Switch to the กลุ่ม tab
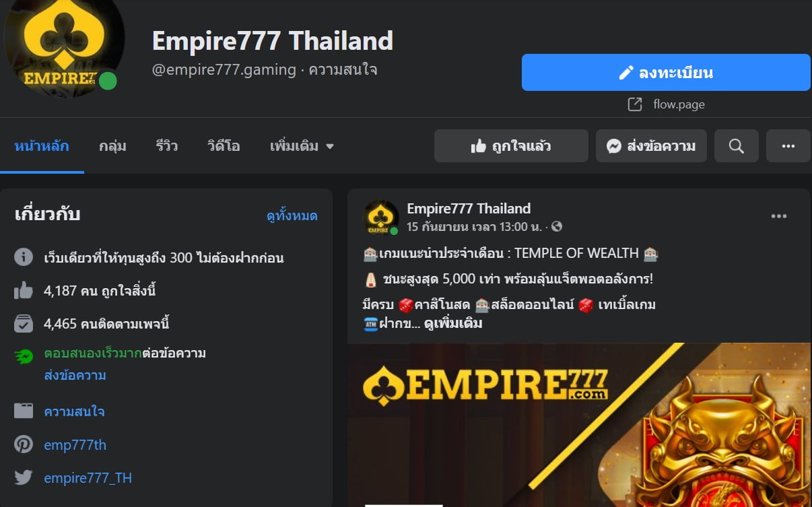The width and height of the screenshot is (812, 507). (112, 145)
